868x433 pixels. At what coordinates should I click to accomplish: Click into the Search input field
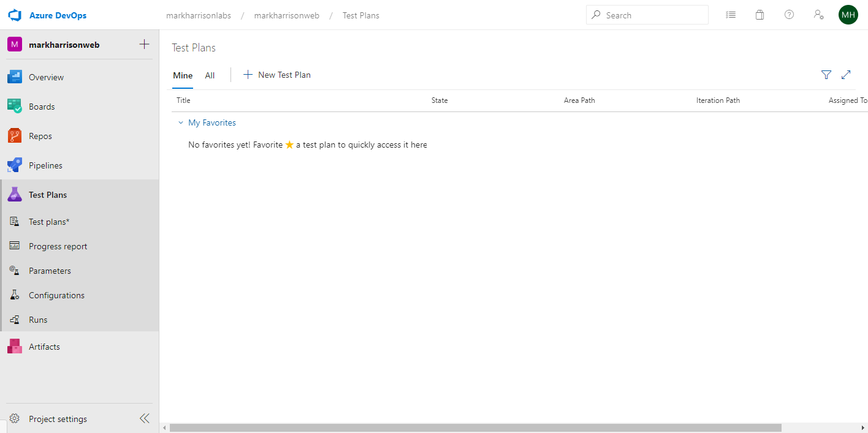[653, 15]
